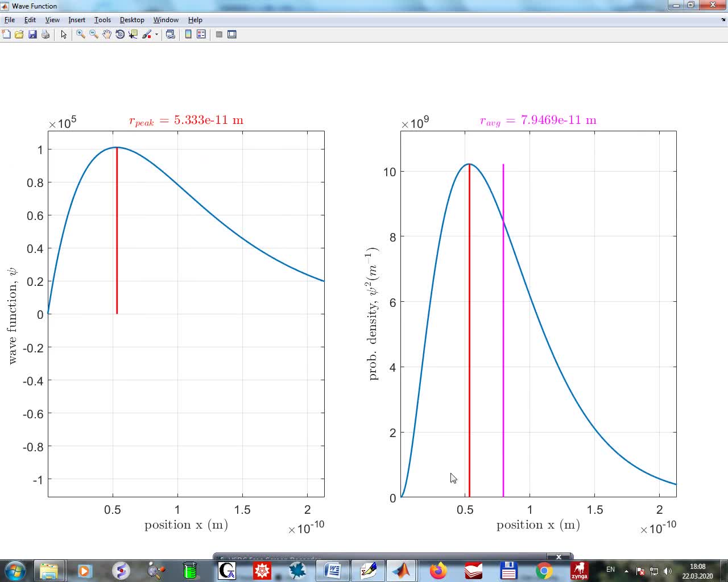Screen dimensions: 728x582
Task: Open a file with folder icon
Action: pos(19,34)
